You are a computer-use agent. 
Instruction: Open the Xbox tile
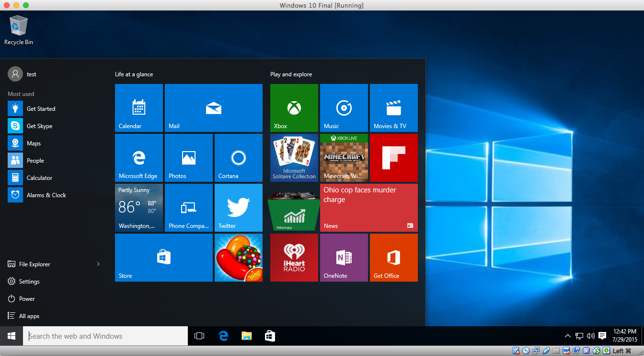pyautogui.click(x=294, y=108)
